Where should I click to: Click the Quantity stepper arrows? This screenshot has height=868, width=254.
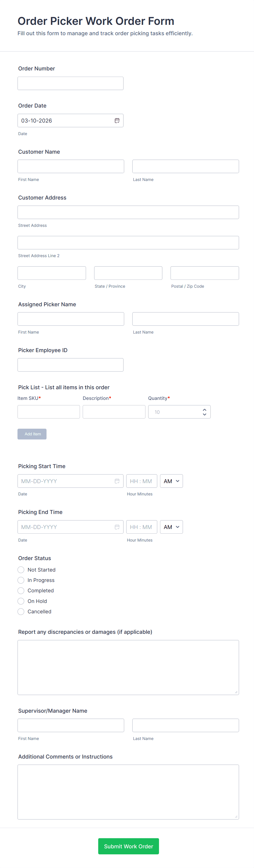pos(204,412)
